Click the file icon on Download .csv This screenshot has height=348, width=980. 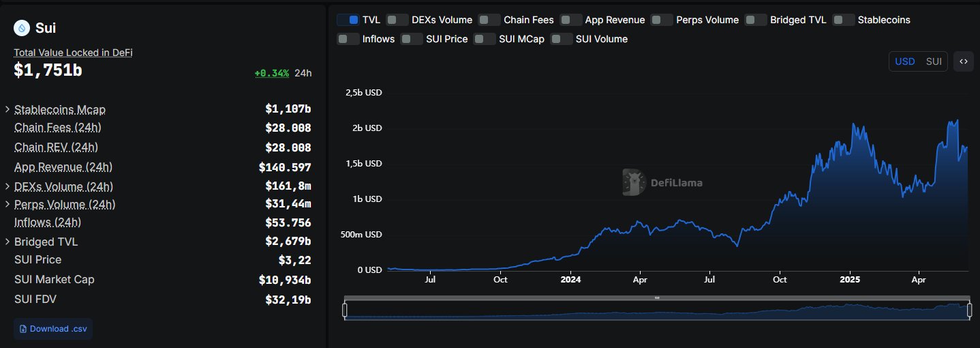(23, 329)
